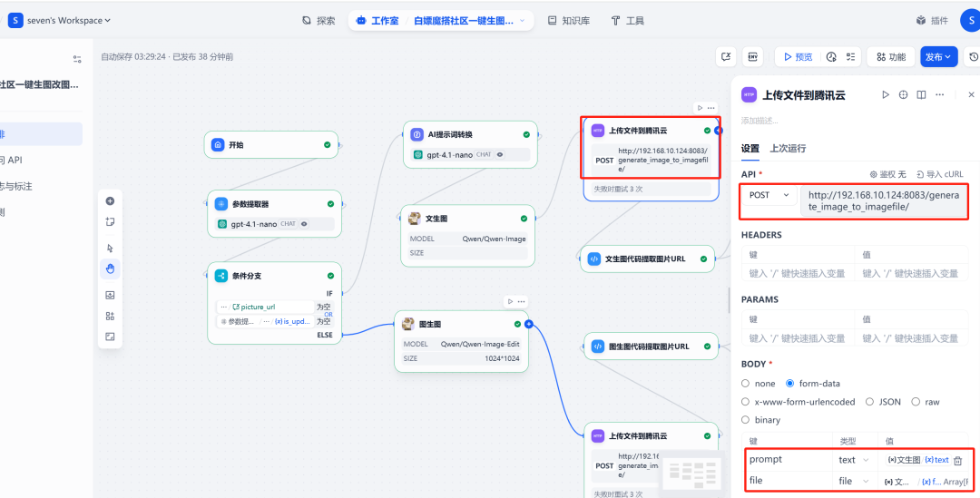980x498 pixels.
Task: Switch to the 设置 tab
Action: (750, 148)
